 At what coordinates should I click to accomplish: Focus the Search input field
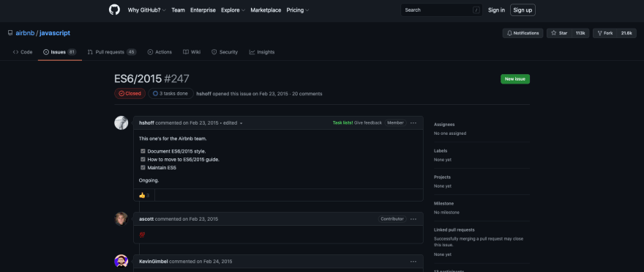[x=441, y=10]
